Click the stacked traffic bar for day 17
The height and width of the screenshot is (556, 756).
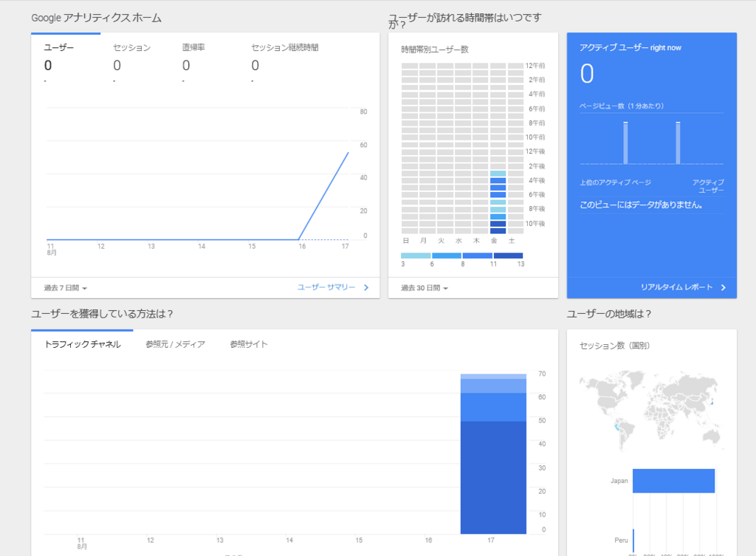coord(493,454)
